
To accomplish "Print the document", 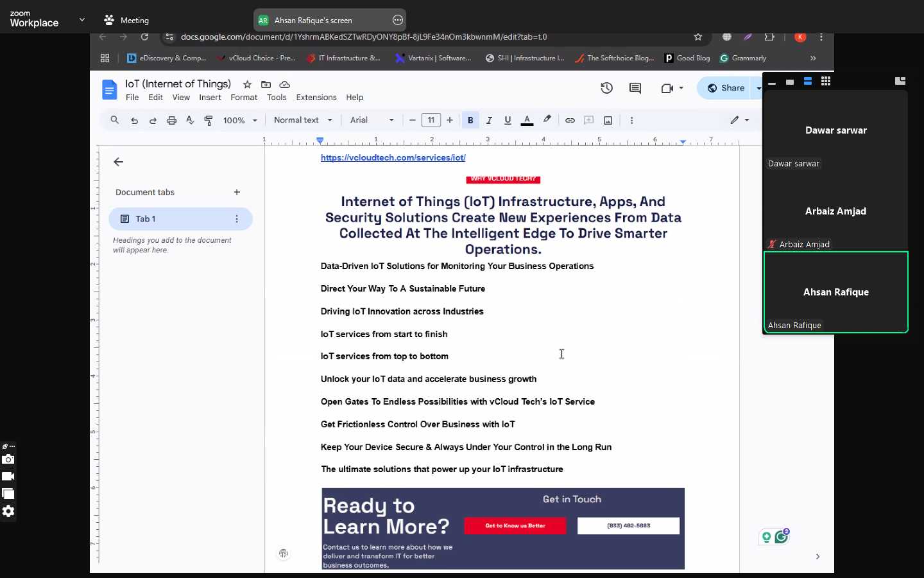I will coord(171,120).
